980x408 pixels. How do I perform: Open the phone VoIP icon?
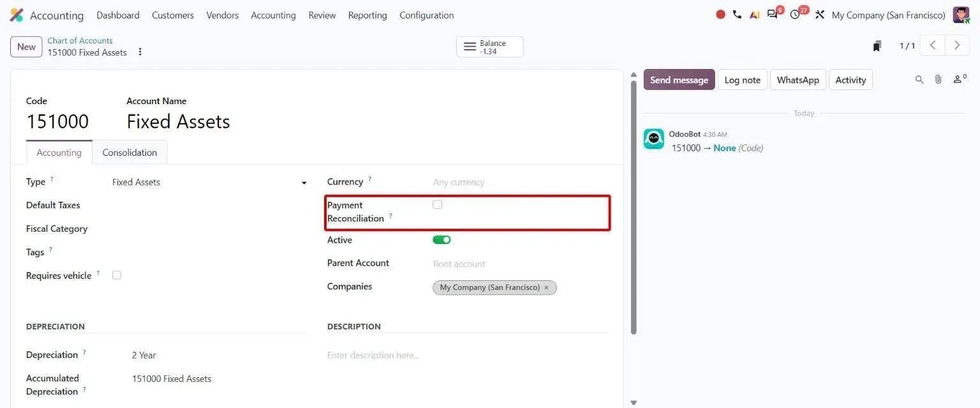[x=737, y=15]
